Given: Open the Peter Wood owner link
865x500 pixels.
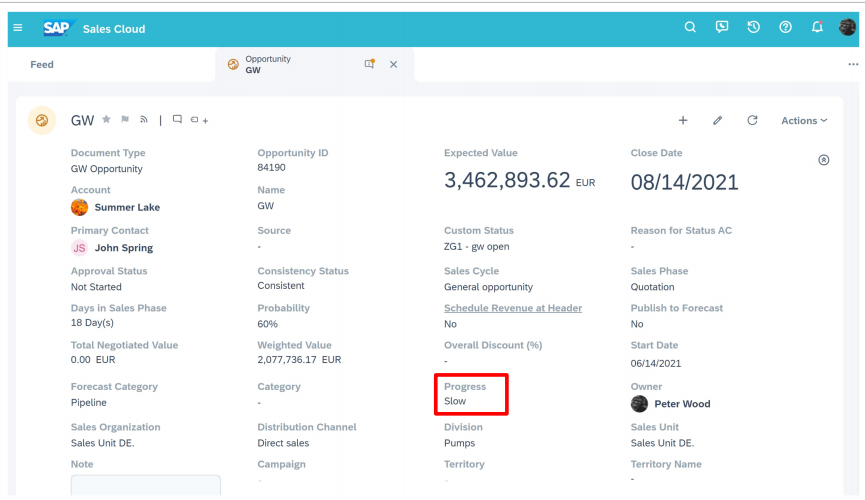Looking at the screenshot, I should click(x=682, y=404).
